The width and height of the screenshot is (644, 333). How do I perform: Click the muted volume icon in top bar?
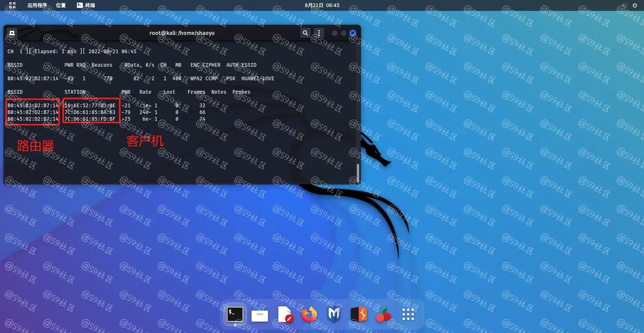625,5
